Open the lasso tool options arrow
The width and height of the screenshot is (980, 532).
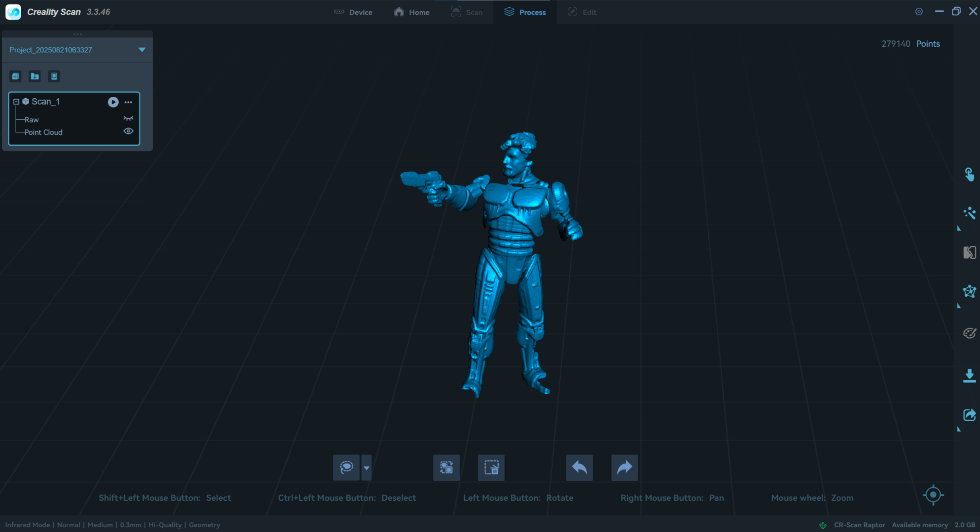(x=366, y=468)
